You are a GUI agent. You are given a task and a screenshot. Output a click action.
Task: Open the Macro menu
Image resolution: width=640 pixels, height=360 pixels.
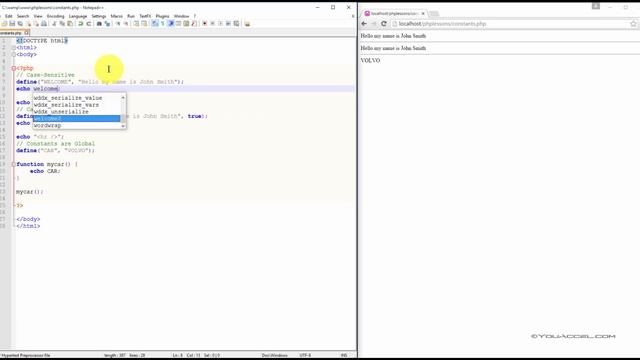117,16
